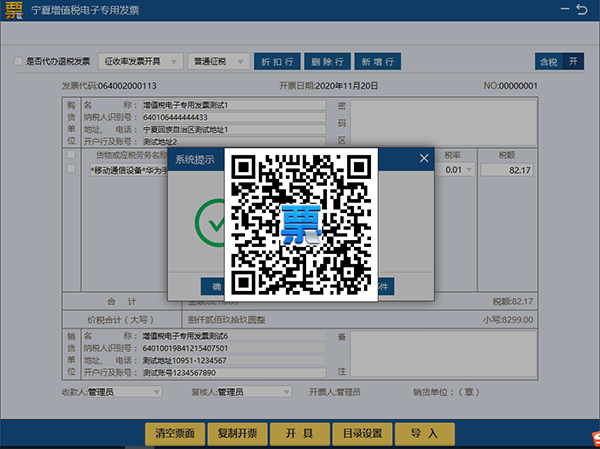The width and height of the screenshot is (600, 449).
Task: Click the 开票日期:2020年11月20日 text
Action: tap(328, 86)
